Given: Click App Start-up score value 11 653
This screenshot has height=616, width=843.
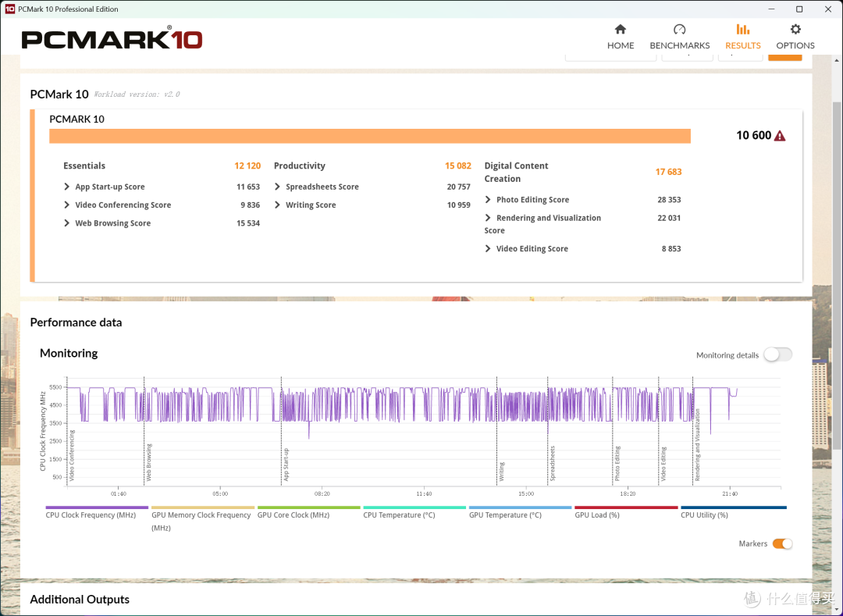Looking at the screenshot, I should tap(248, 187).
